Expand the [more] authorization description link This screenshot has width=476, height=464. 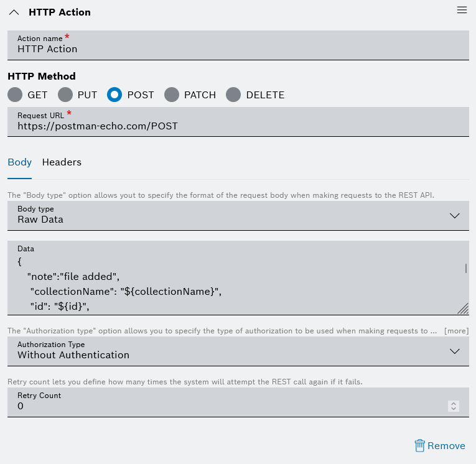(x=456, y=331)
